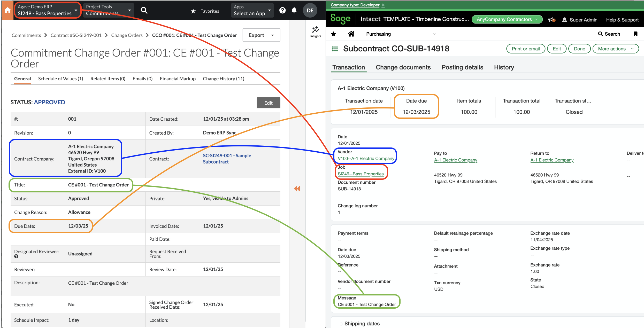Collapse the panel with the red double-arrow icon
Screen dimensions: 644x328
pos(297,189)
